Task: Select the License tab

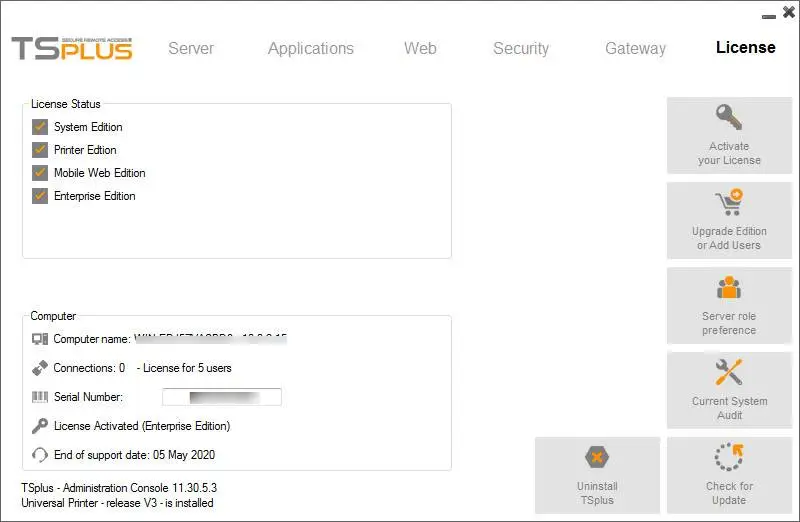Action: (x=745, y=47)
